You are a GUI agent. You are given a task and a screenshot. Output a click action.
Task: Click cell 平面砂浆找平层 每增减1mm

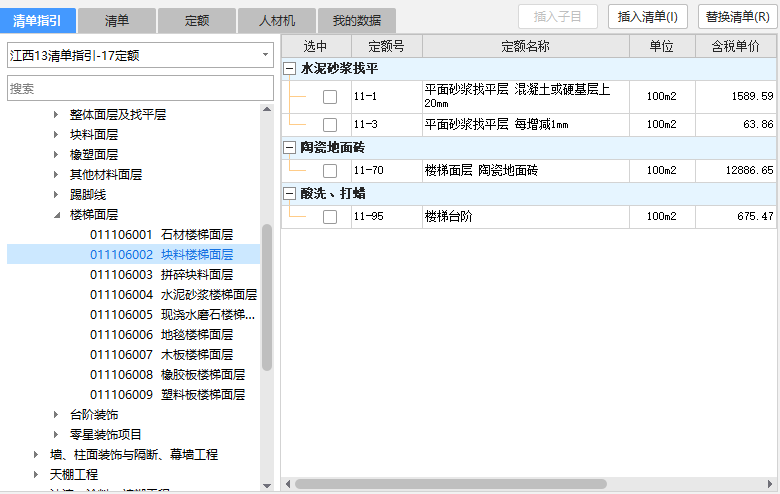coord(526,124)
